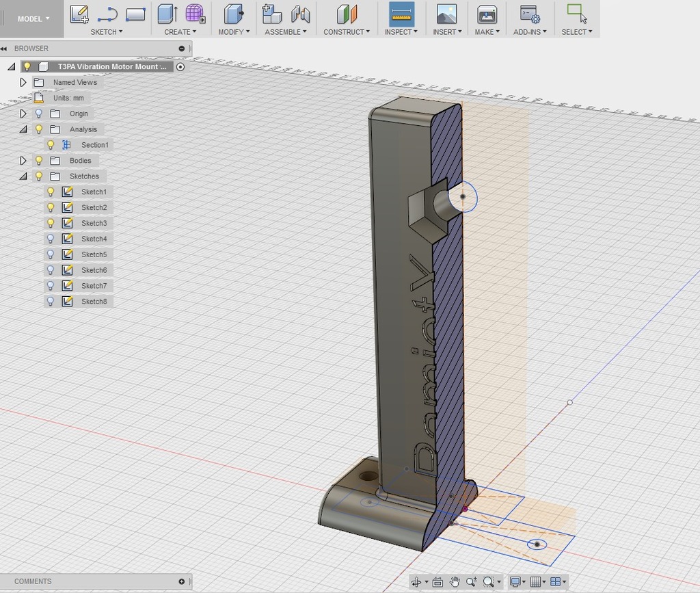Expand the Named Views folder
The width and height of the screenshot is (700, 593).
point(23,82)
